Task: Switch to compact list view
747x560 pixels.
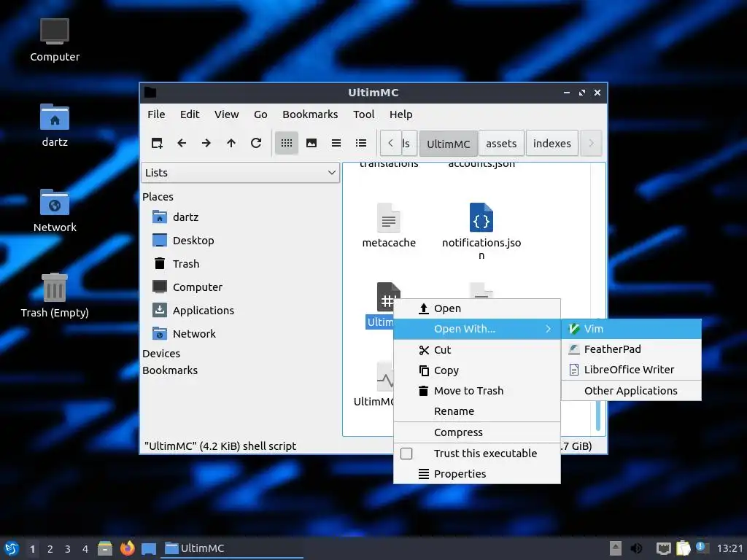Action: pyautogui.click(x=336, y=143)
